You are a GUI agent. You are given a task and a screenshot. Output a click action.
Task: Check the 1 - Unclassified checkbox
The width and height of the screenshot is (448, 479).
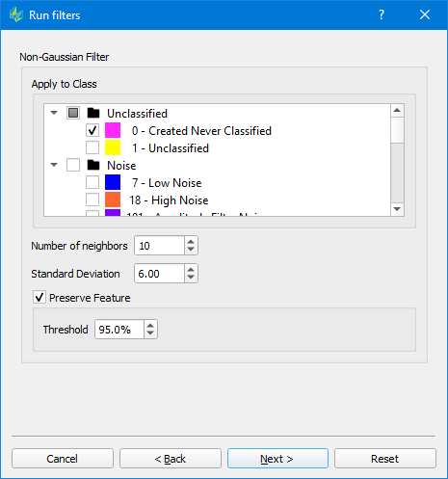click(x=92, y=147)
